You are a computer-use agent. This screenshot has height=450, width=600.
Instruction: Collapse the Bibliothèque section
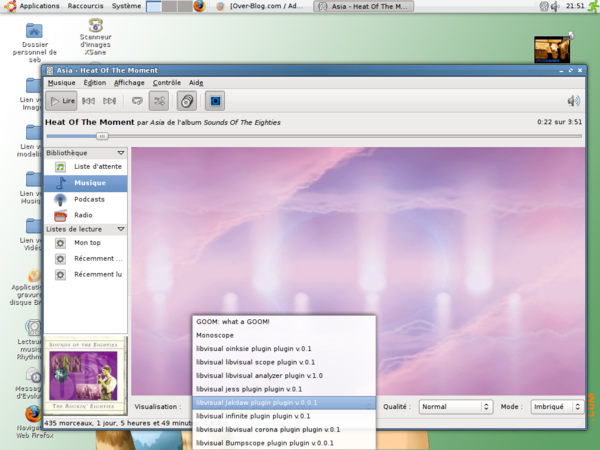pos(121,153)
